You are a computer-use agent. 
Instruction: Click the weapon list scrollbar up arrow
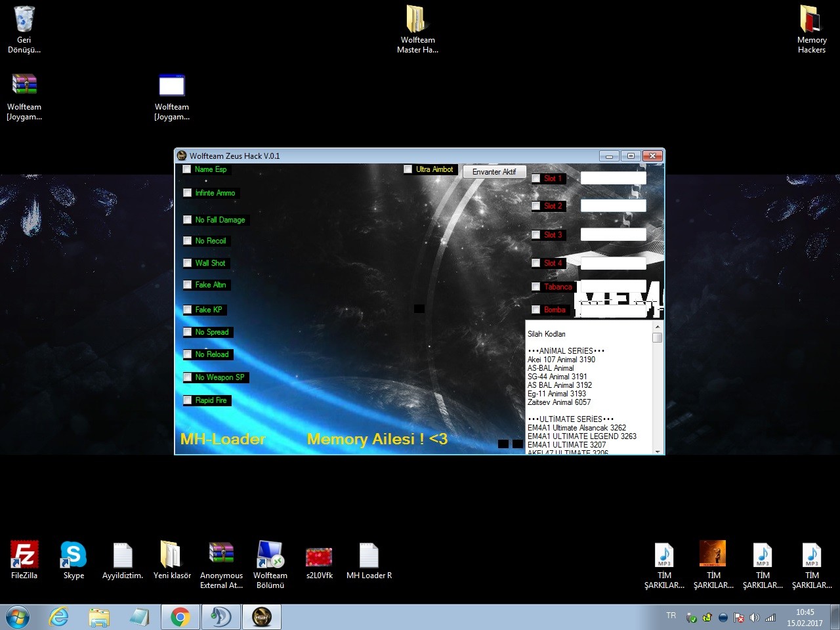click(657, 326)
